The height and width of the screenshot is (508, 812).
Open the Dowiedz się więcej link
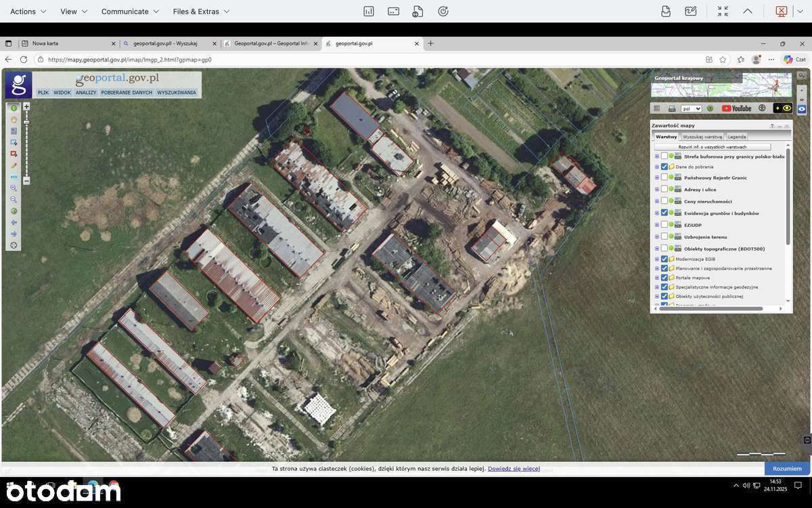click(x=514, y=469)
